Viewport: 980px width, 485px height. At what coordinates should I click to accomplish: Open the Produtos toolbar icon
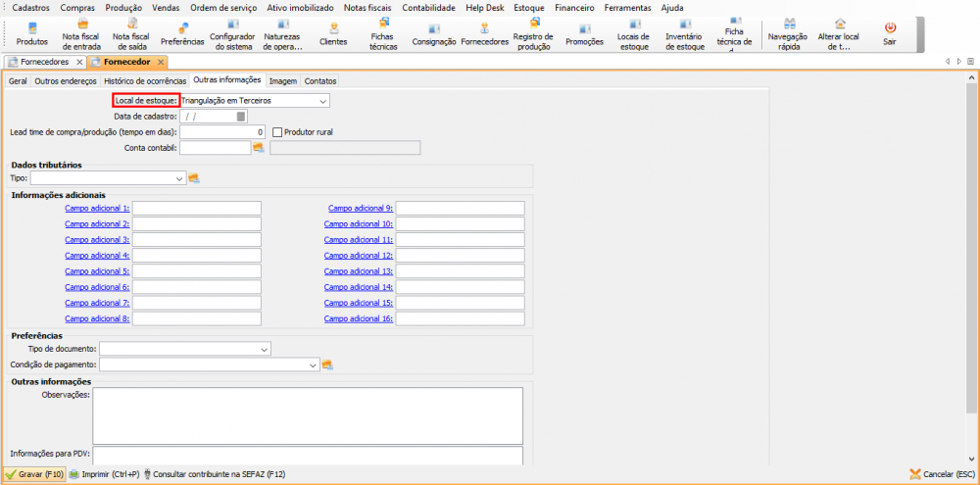[31, 32]
